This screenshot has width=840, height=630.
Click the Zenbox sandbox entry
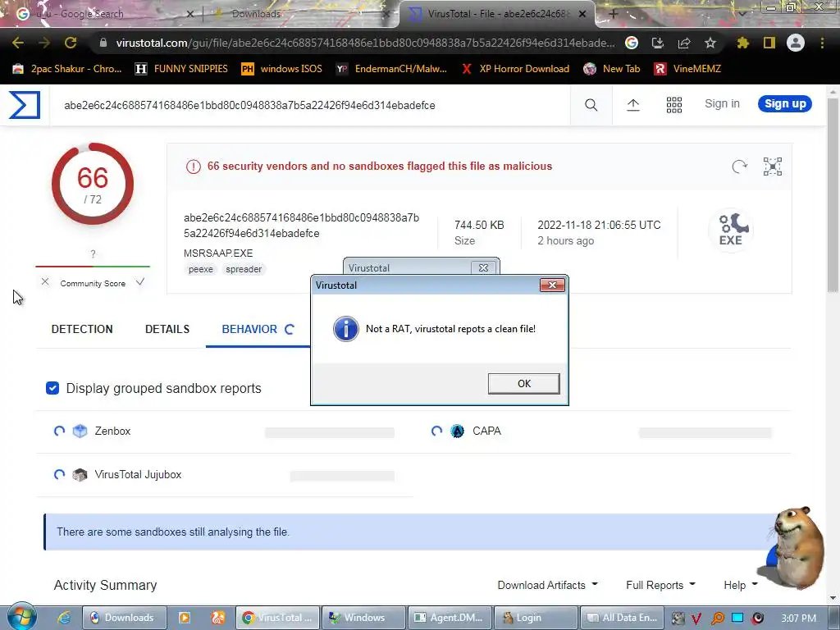pos(112,431)
